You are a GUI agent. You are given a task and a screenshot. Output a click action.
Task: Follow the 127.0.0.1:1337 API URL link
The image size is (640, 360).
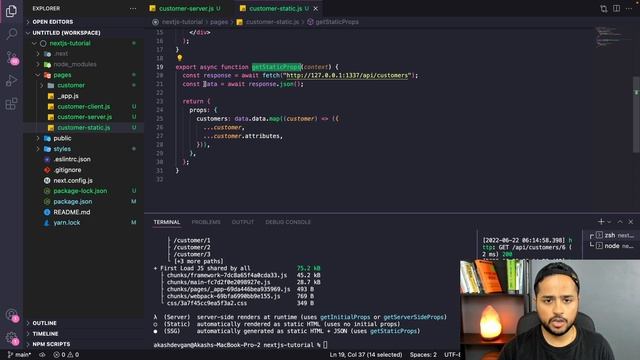[x=347, y=76]
